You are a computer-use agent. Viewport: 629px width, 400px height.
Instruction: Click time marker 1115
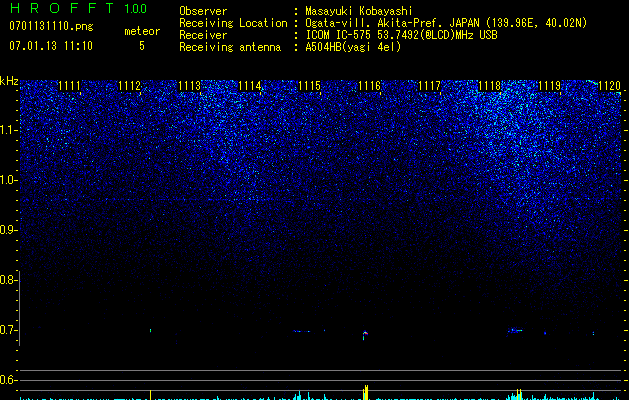click(x=310, y=86)
